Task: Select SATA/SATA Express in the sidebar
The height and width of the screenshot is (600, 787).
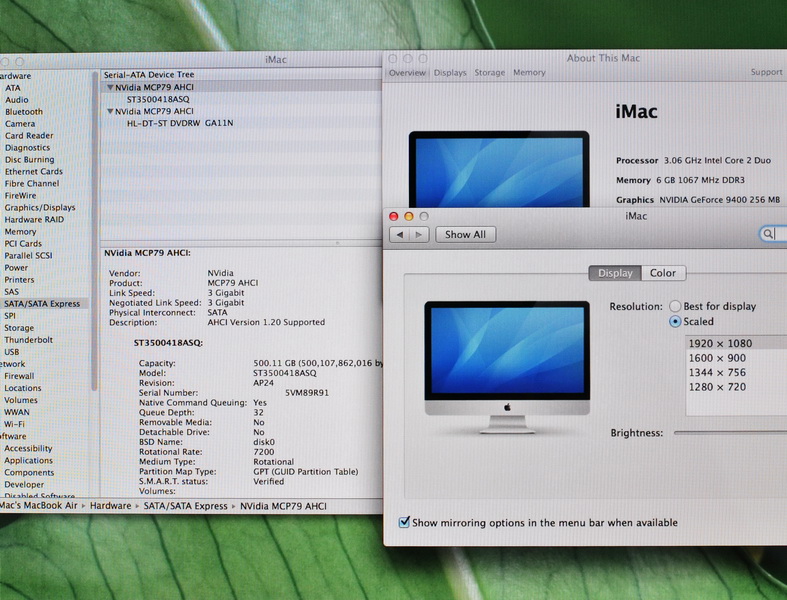Action: (x=42, y=304)
